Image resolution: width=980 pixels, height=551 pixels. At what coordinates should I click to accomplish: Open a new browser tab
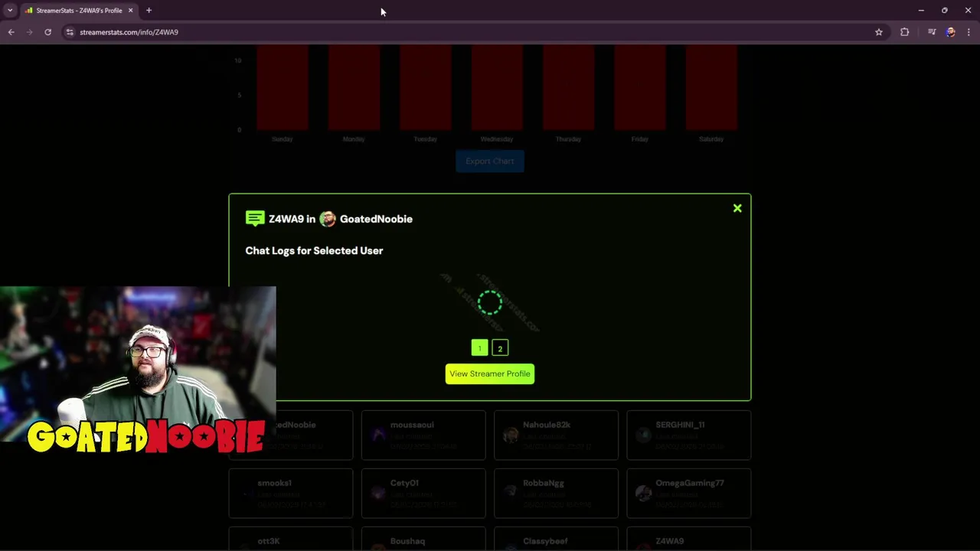(x=149, y=11)
